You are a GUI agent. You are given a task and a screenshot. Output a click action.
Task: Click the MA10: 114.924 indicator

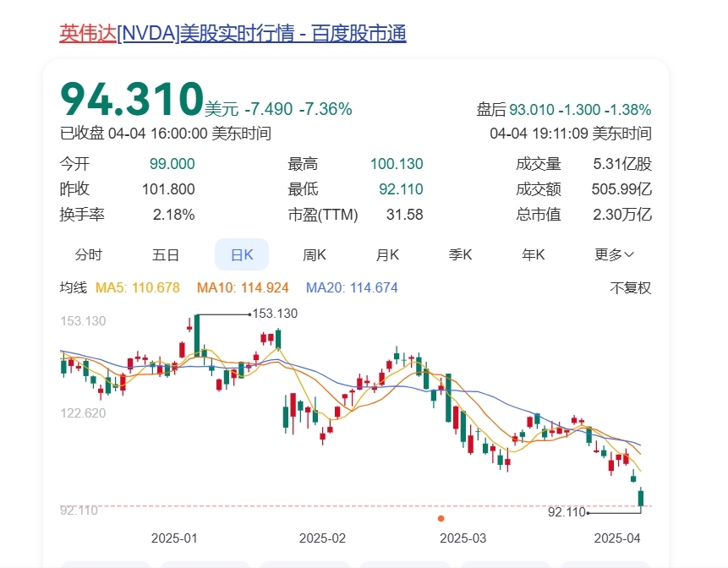(243, 287)
